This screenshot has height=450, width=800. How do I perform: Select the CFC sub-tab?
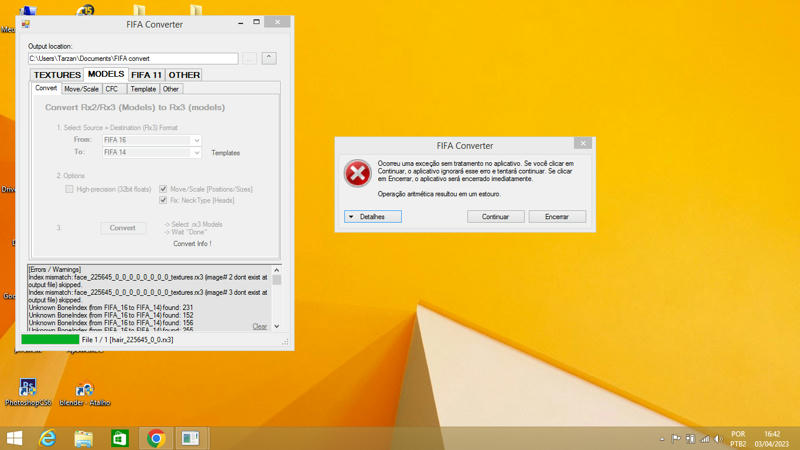(x=114, y=89)
